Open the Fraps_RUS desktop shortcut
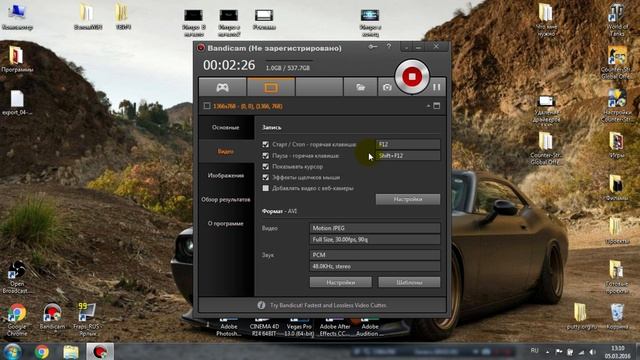Image resolution: width=640 pixels, height=360 pixels. (x=87, y=320)
